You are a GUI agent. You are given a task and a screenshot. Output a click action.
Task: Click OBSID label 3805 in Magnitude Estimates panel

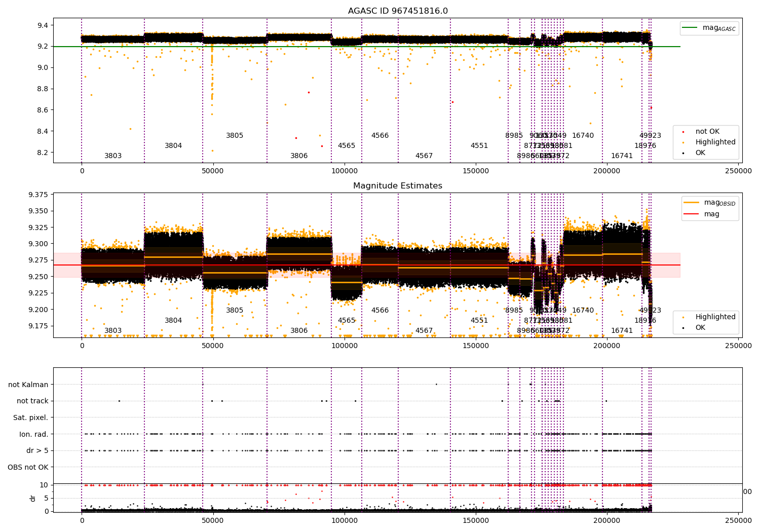point(235,311)
